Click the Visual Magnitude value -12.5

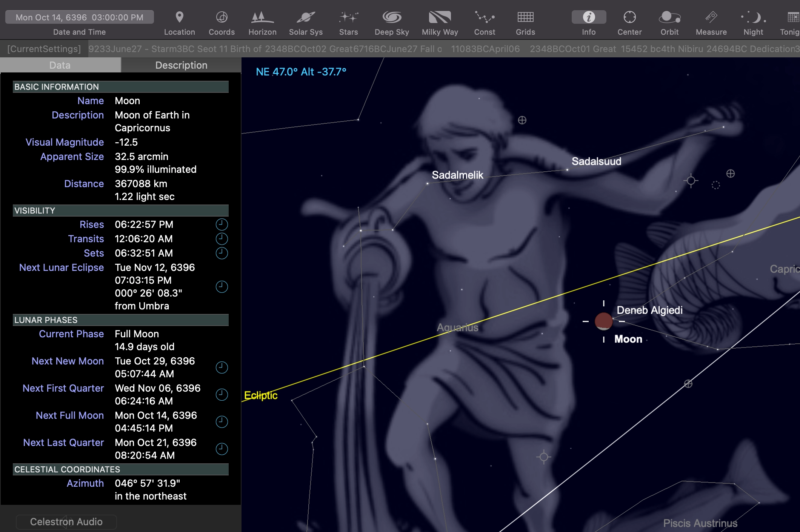click(126, 142)
